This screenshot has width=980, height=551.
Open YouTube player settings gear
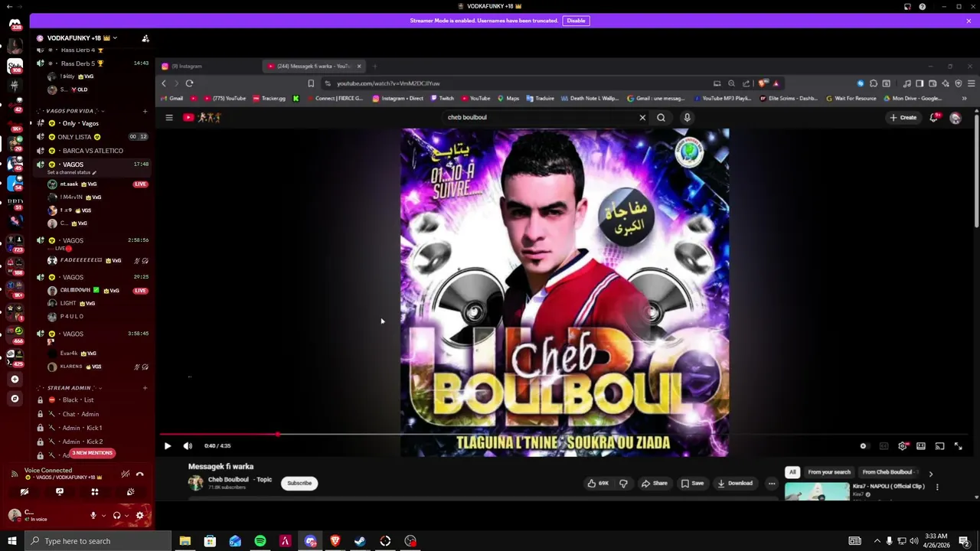(x=903, y=446)
